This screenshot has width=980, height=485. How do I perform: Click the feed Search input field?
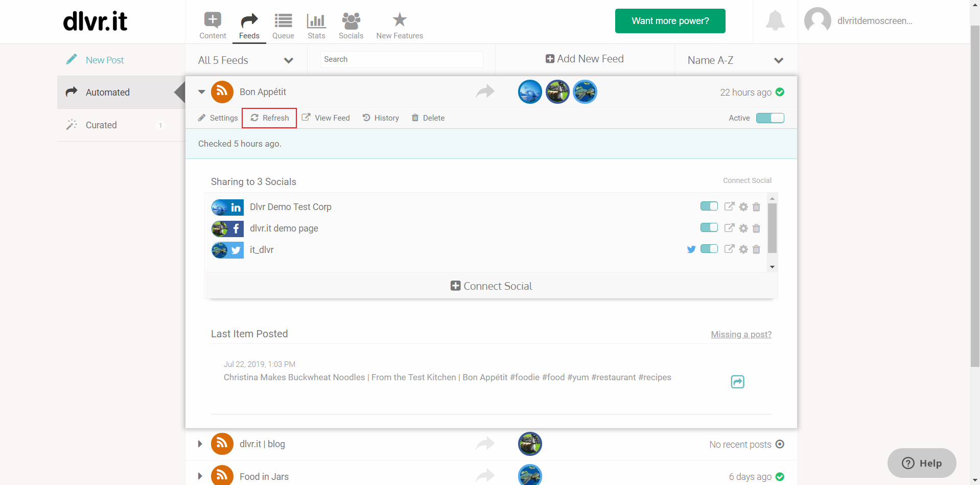[402, 59]
